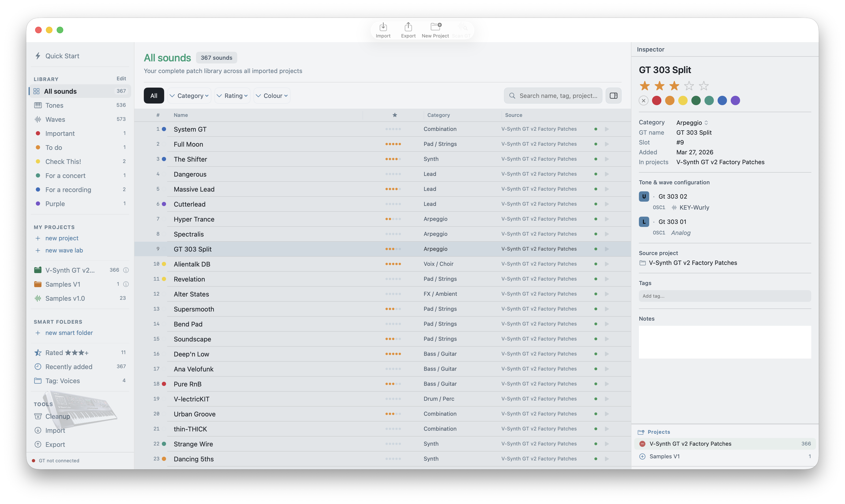The image size is (845, 504).
Task: Select All sounds in library
Action: (80, 91)
